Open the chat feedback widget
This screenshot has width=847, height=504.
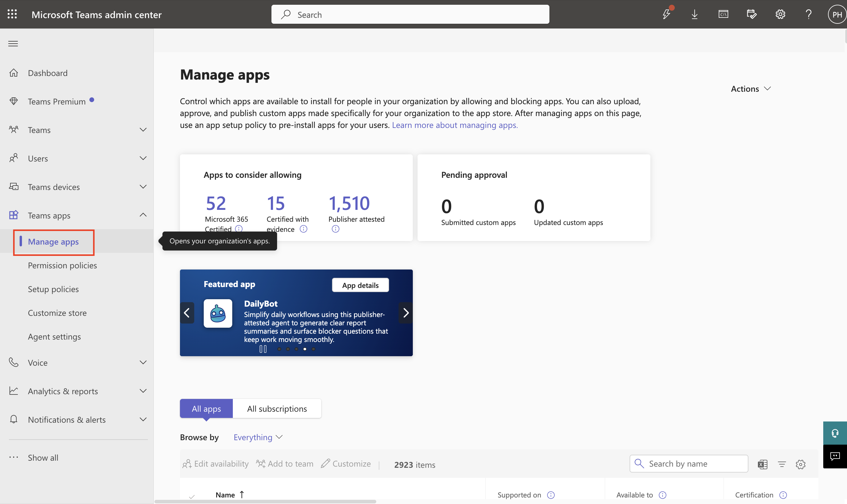835,457
